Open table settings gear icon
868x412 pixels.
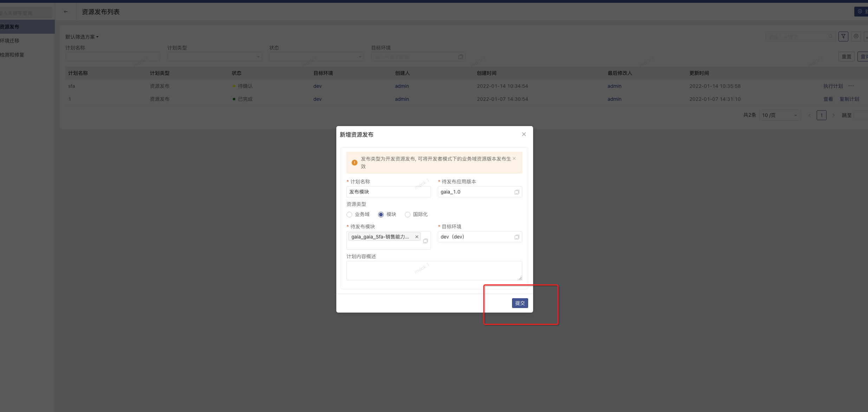[856, 36]
